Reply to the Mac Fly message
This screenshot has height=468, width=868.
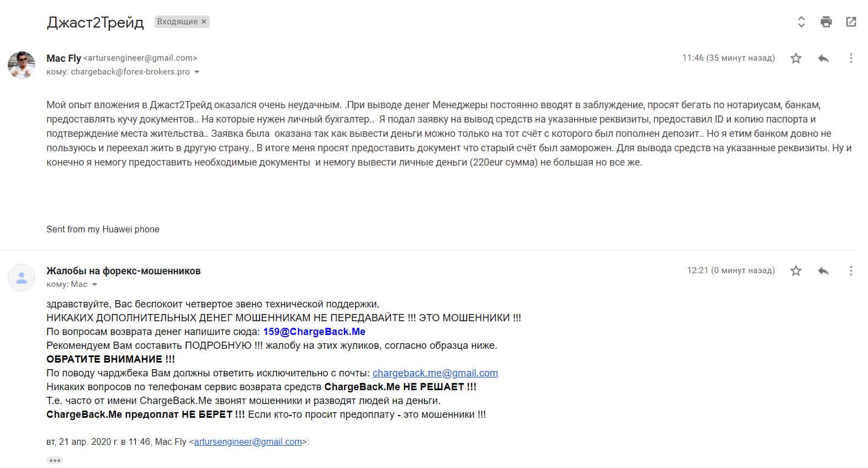pyautogui.click(x=823, y=58)
